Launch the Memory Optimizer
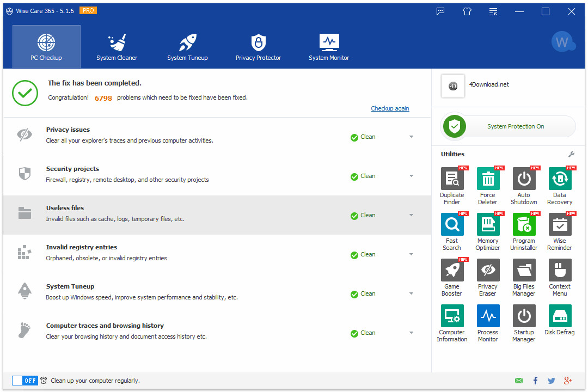588x392 pixels. (x=488, y=225)
